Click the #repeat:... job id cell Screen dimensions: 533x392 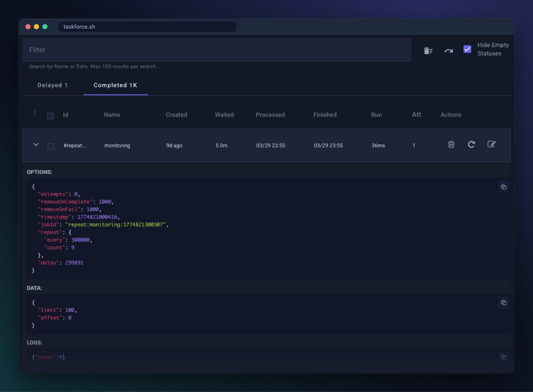click(x=75, y=145)
